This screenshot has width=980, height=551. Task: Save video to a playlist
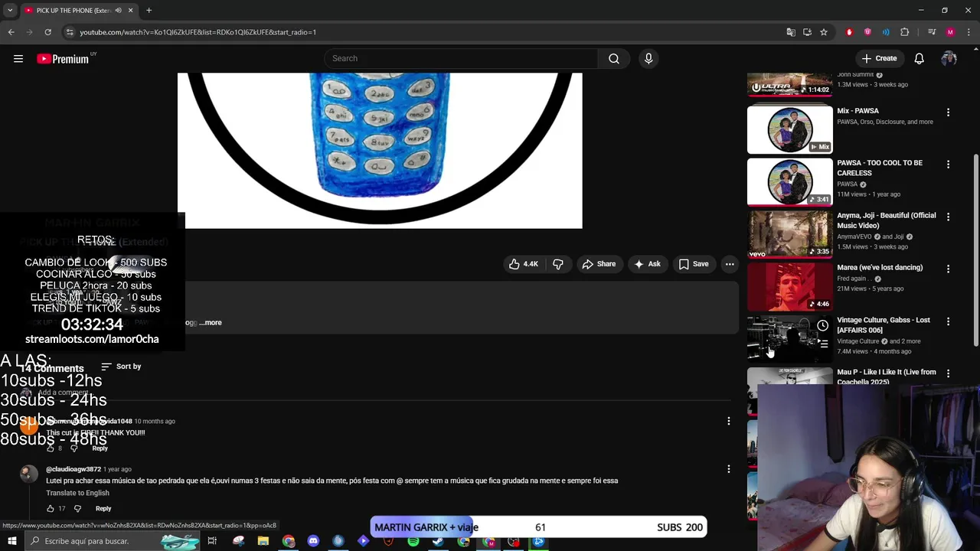pos(694,264)
